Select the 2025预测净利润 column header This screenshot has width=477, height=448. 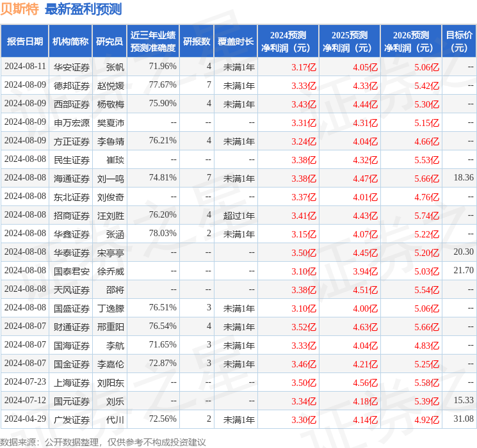[x=350, y=42]
